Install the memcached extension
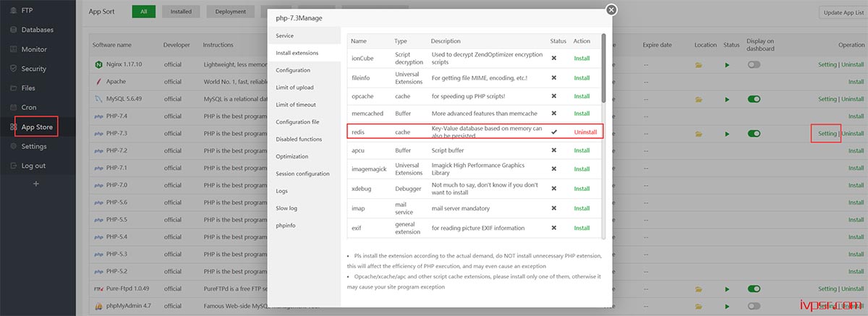This screenshot has width=868, height=316. click(582, 114)
